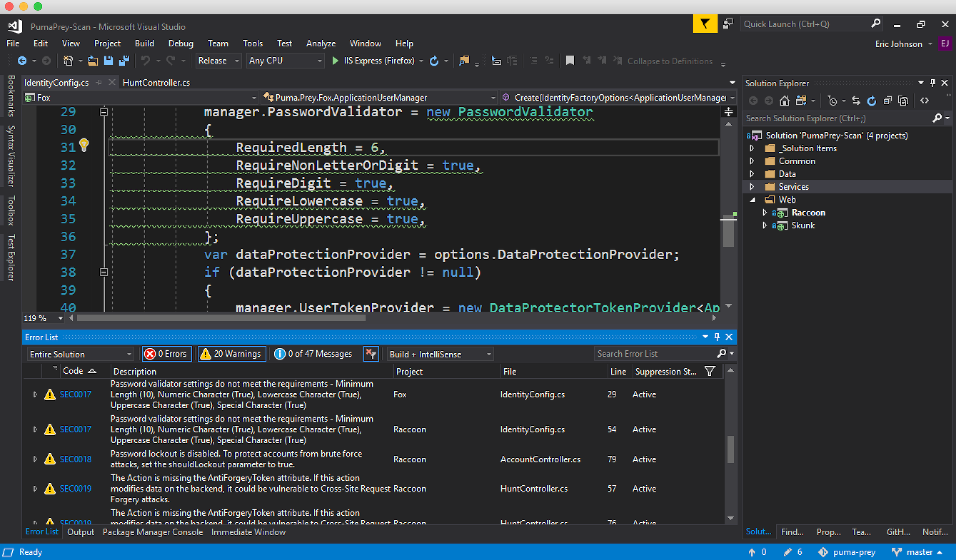This screenshot has height=560, width=956.
Task: Open the feedback icon beside Quick Launch
Action: tap(728, 24)
